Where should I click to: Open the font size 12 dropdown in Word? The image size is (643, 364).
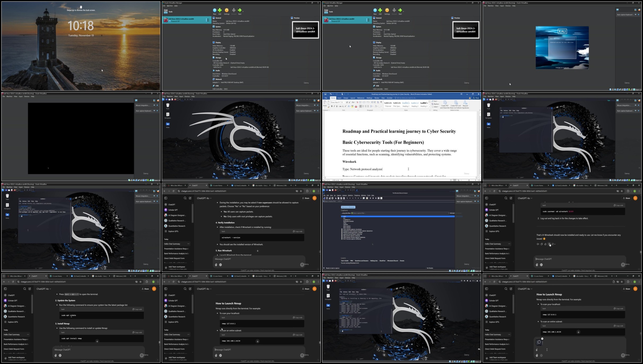pyautogui.click(x=345, y=102)
